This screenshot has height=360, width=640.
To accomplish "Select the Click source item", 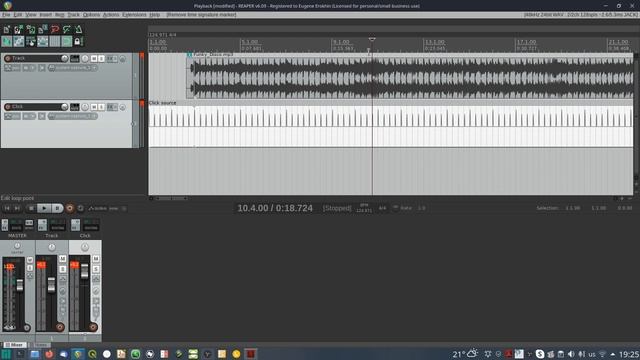I will 391,124.
